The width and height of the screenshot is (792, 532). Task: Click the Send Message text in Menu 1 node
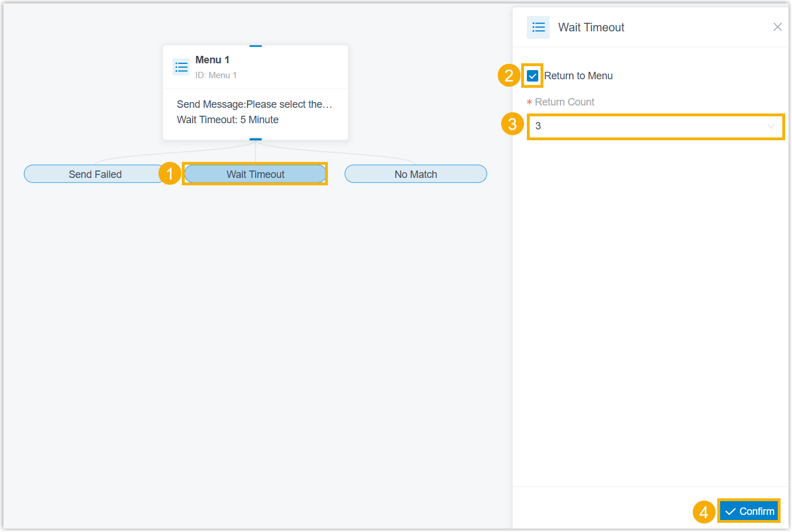click(x=254, y=104)
